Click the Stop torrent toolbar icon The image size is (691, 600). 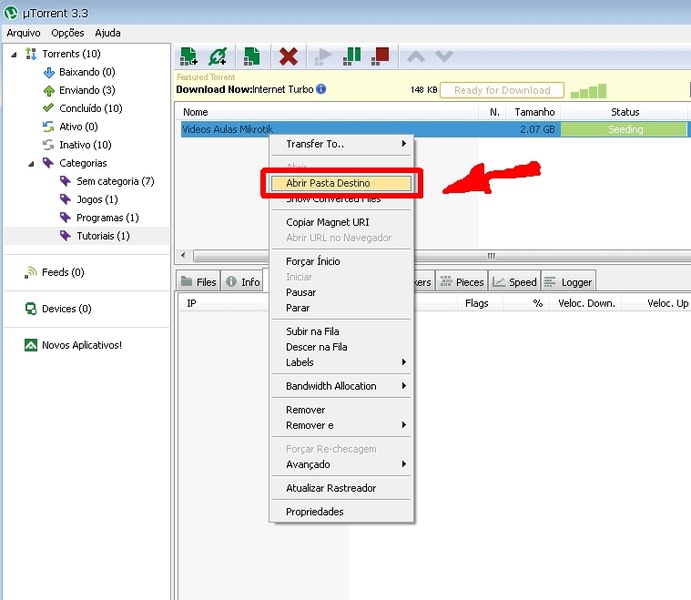(x=380, y=56)
